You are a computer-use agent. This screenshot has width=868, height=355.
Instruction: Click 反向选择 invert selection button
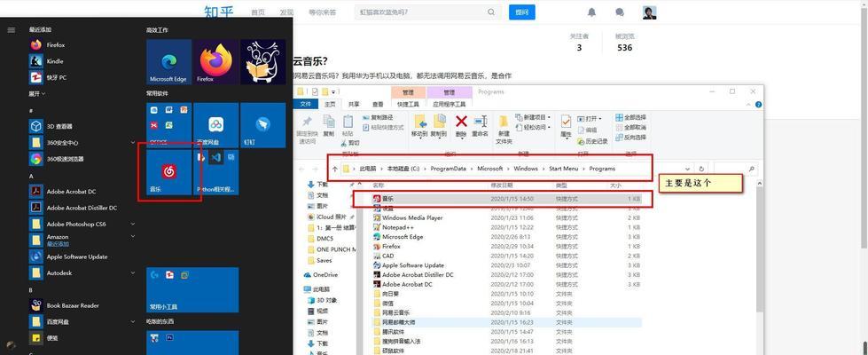coord(630,138)
